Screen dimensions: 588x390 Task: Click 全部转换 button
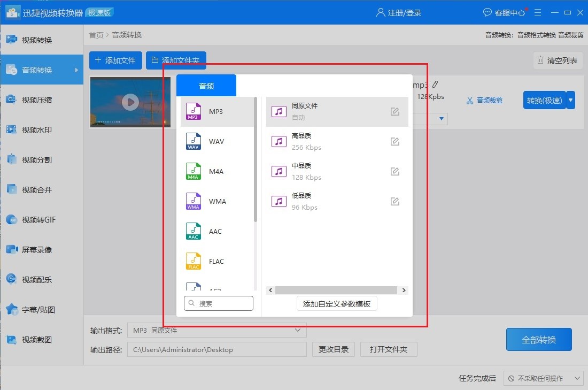[x=539, y=340]
